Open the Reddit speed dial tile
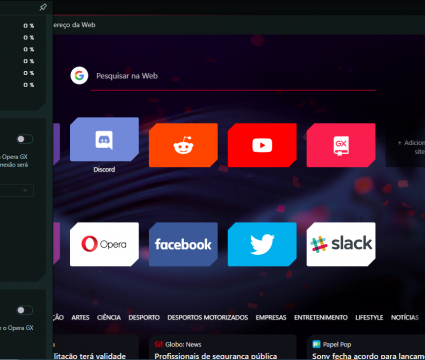Screen dimensions: 425x360 pyautogui.click(x=183, y=145)
